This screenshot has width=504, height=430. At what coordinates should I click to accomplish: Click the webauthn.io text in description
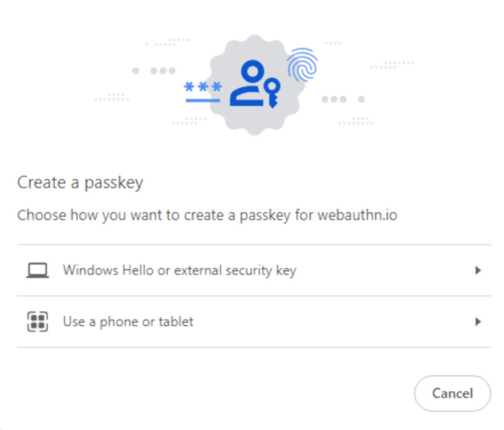click(357, 215)
